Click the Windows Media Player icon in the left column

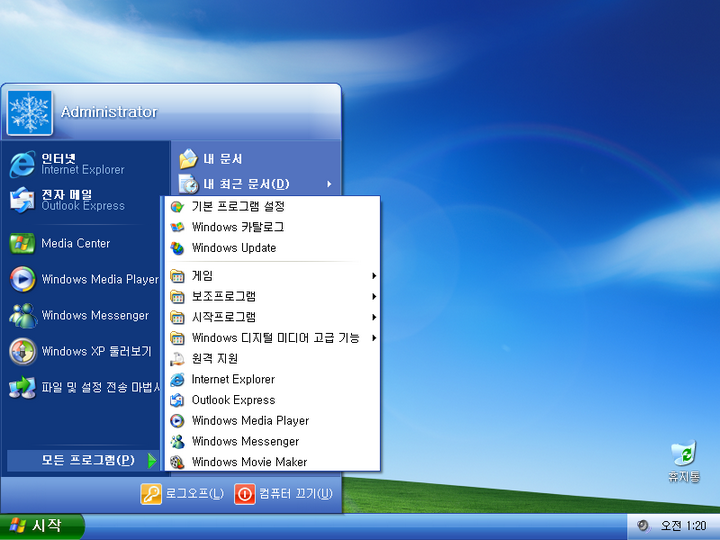[22, 279]
